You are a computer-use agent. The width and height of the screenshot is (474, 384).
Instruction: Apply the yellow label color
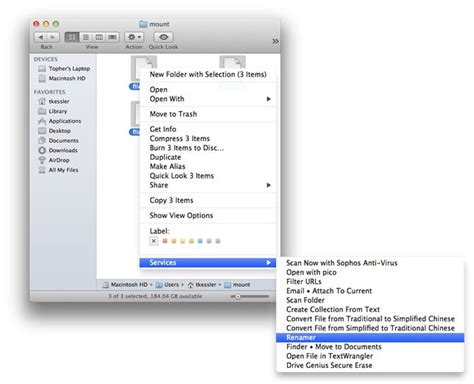pos(182,241)
